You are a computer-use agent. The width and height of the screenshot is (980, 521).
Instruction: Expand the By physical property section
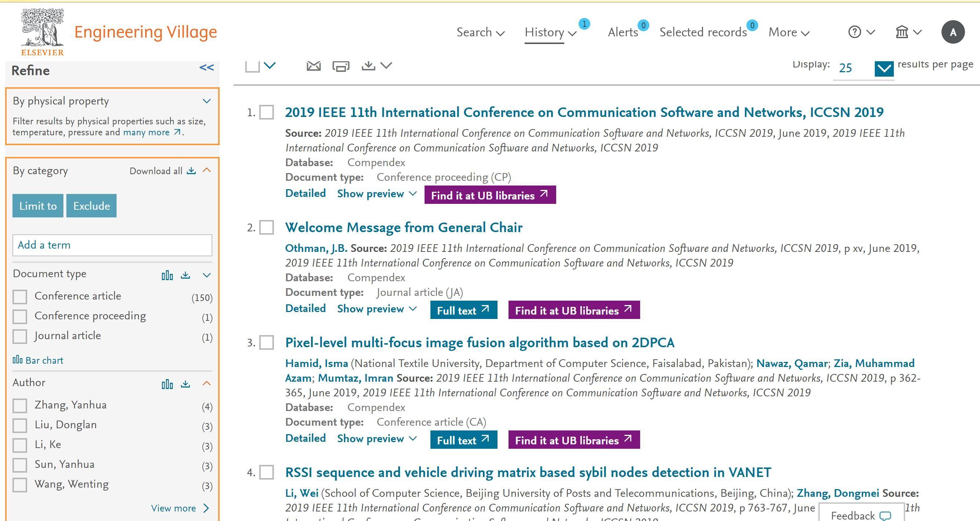click(206, 101)
